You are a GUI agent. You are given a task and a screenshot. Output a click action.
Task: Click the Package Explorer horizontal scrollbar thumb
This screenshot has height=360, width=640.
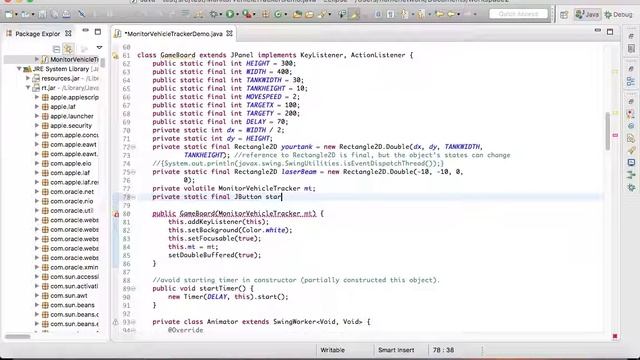coord(18,337)
